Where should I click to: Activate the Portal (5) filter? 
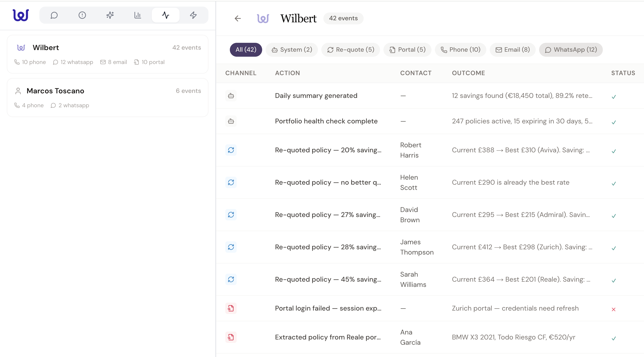point(407,50)
